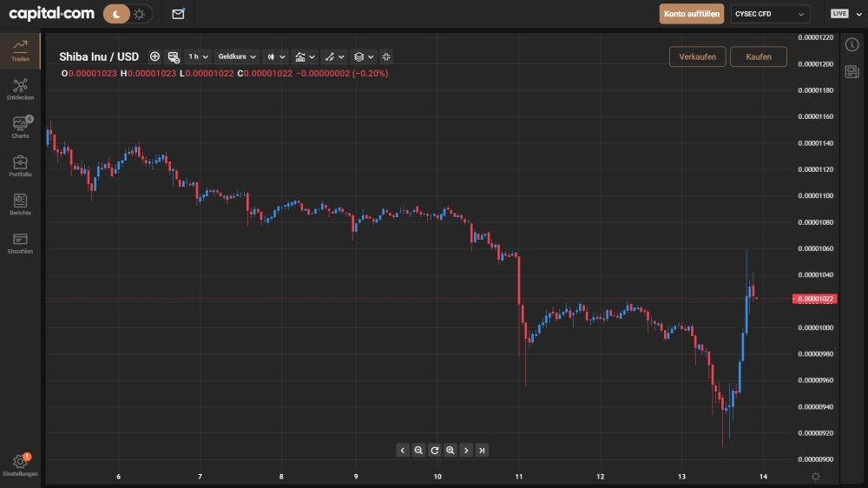Click the Kaufen buy button
The image size is (868, 488).
click(x=759, y=56)
